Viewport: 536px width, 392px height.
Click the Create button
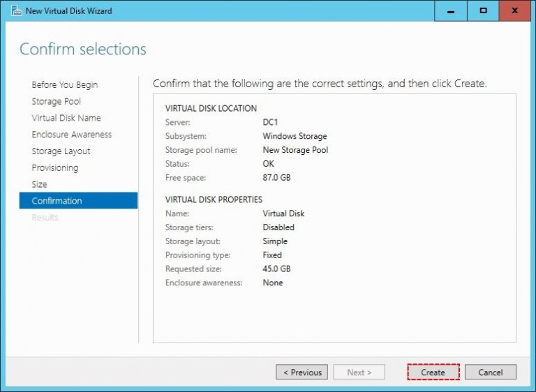433,372
